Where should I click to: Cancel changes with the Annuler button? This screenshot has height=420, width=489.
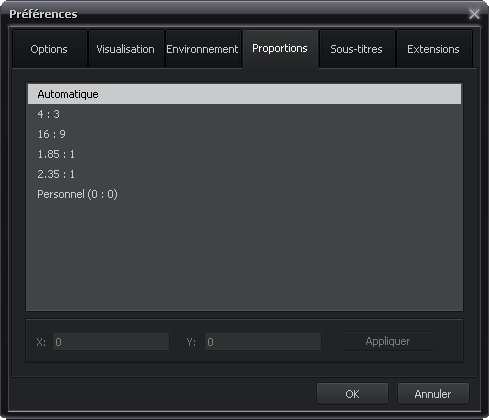pos(433,394)
